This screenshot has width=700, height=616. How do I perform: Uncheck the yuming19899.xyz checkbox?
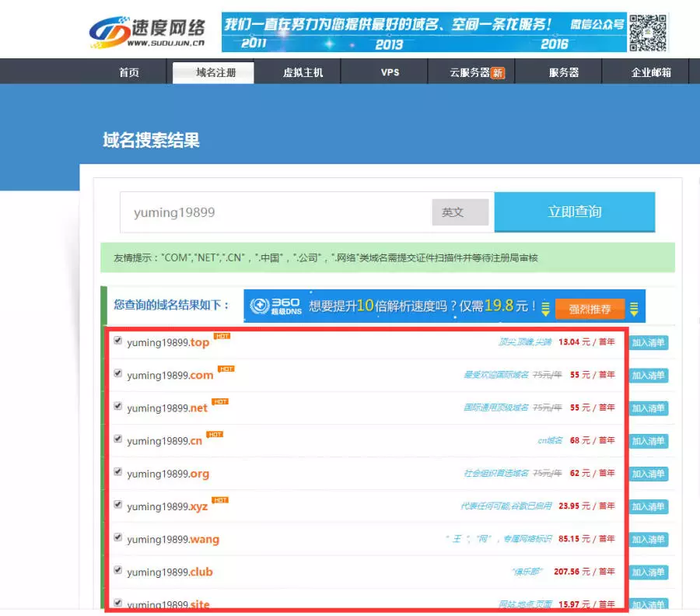(x=118, y=504)
